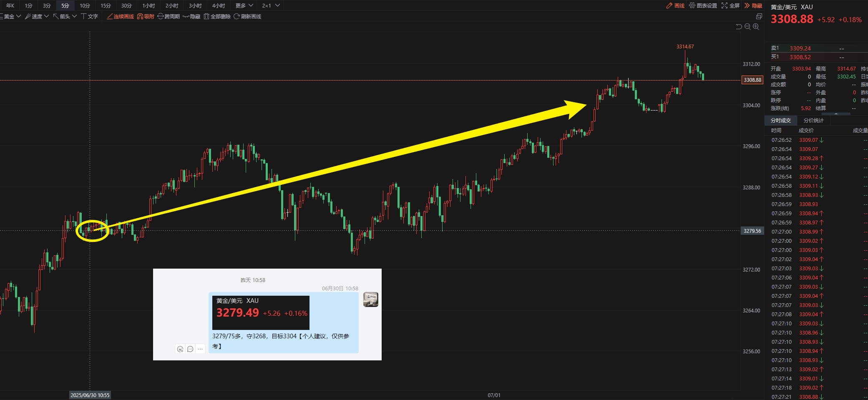Zoom out the chart with minus magnifier

coord(747,27)
